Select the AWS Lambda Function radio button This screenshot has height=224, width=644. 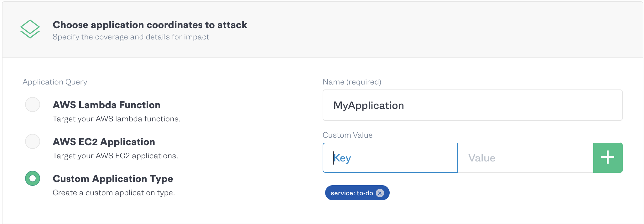click(x=33, y=104)
